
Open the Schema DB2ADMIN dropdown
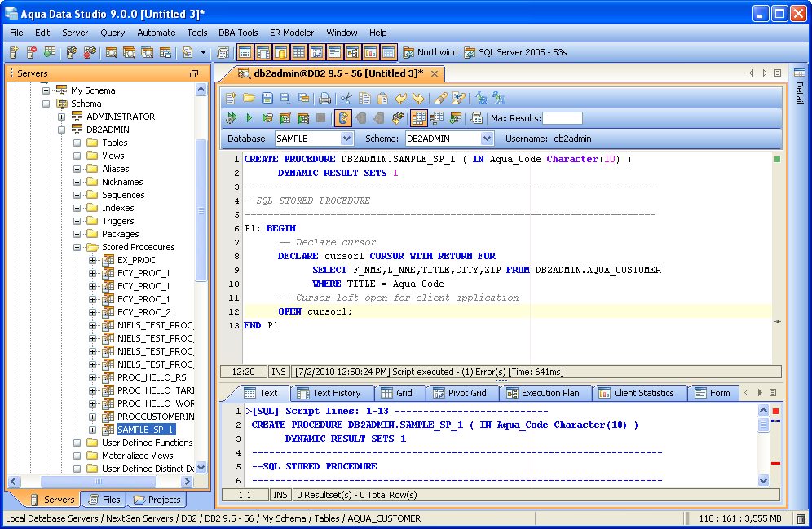point(487,139)
